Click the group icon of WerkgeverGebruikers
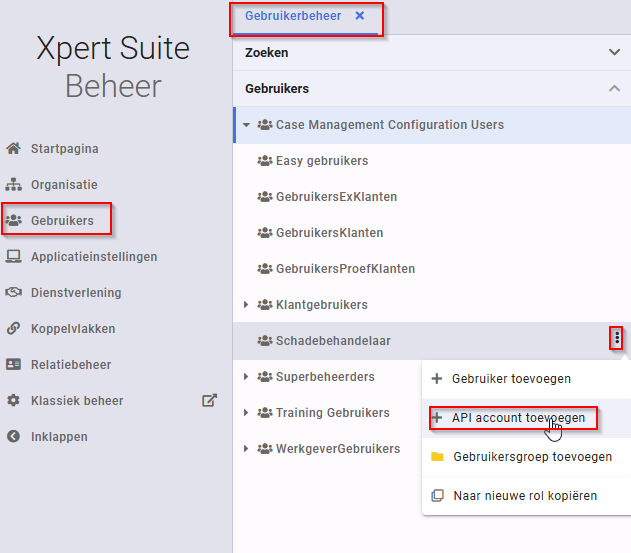 [265, 448]
